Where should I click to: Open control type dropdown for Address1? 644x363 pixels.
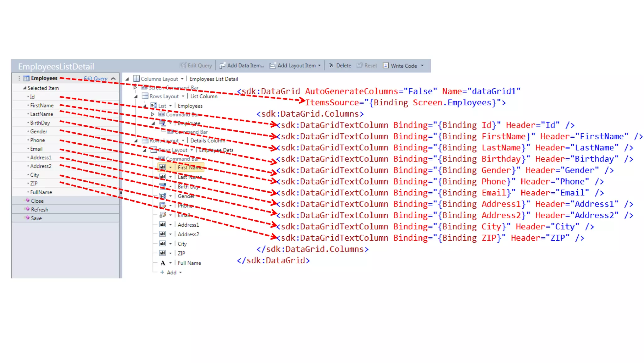[x=170, y=225]
